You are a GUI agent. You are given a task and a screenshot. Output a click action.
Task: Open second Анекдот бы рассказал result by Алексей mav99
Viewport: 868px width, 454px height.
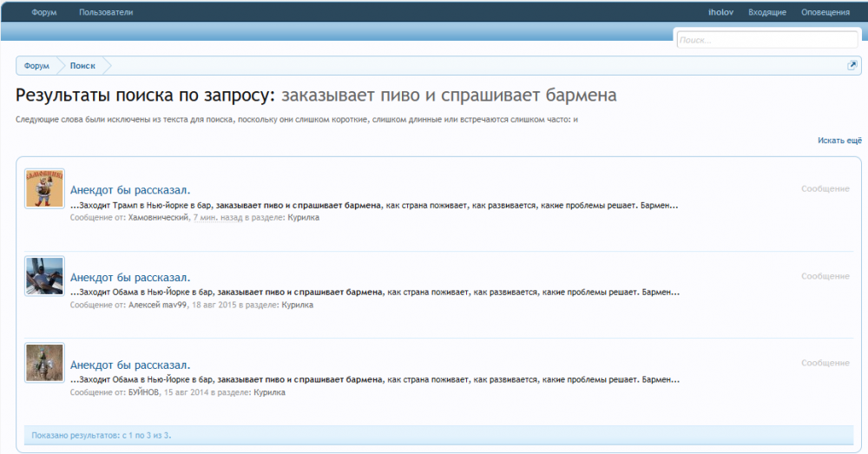pyautogui.click(x=130, y=278)
